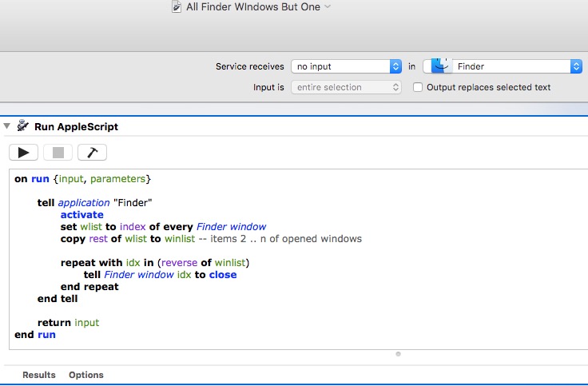
Task: Click the 'end tell' line
Action: coord(58,299)
